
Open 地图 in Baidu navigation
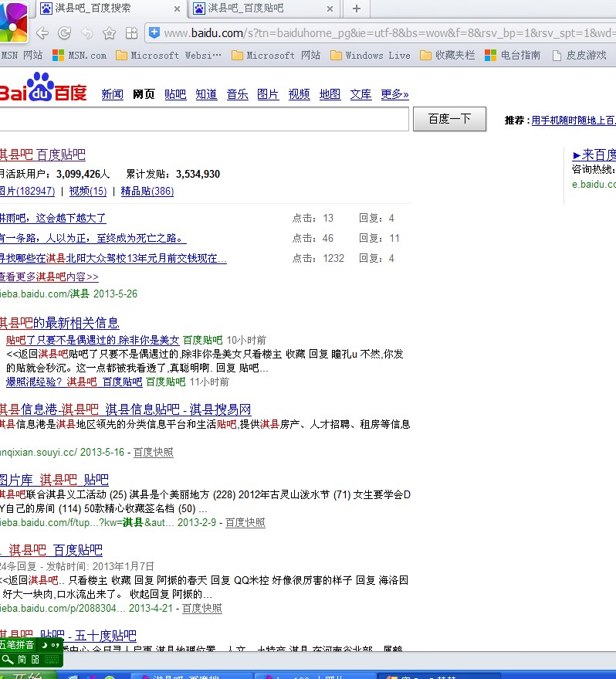click(x=330, y=94)
